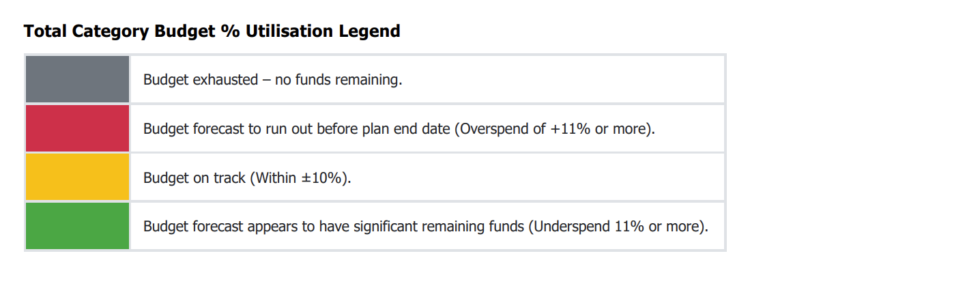Click the word "Budget" in the heading
This screenshot has height=288, width=980.
click(183, 31)
